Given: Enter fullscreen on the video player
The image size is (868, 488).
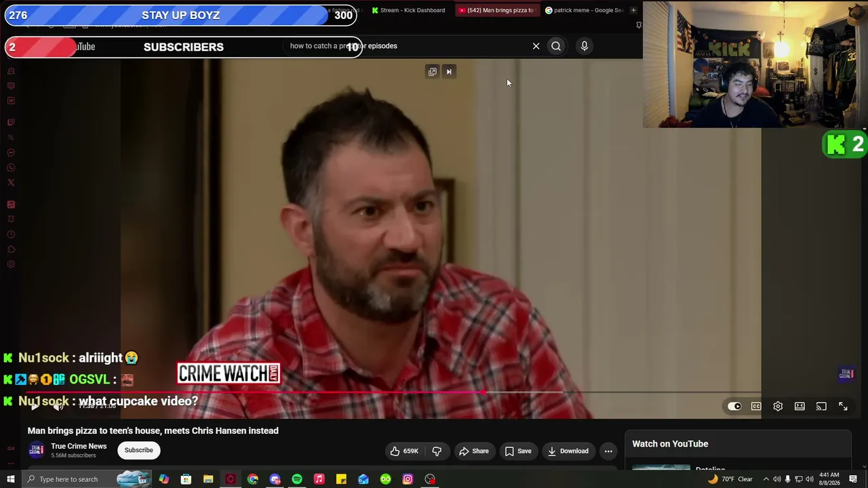Looking at the screenshot, I should (843, 407).
